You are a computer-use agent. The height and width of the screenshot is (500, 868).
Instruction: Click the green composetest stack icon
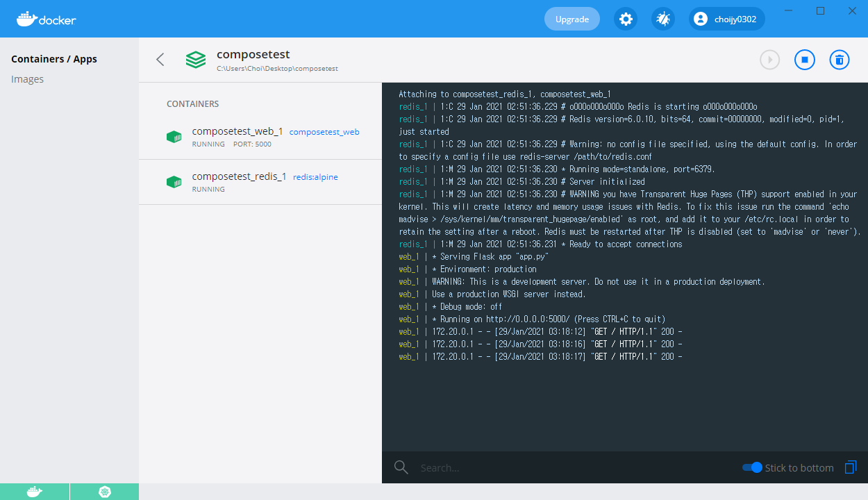click(x=196, y=60)
